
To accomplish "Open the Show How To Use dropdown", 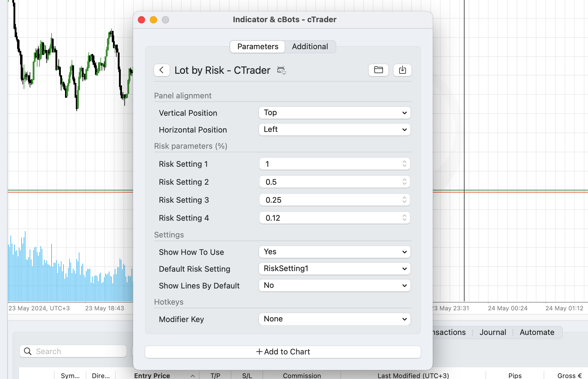I will (334, 252).
